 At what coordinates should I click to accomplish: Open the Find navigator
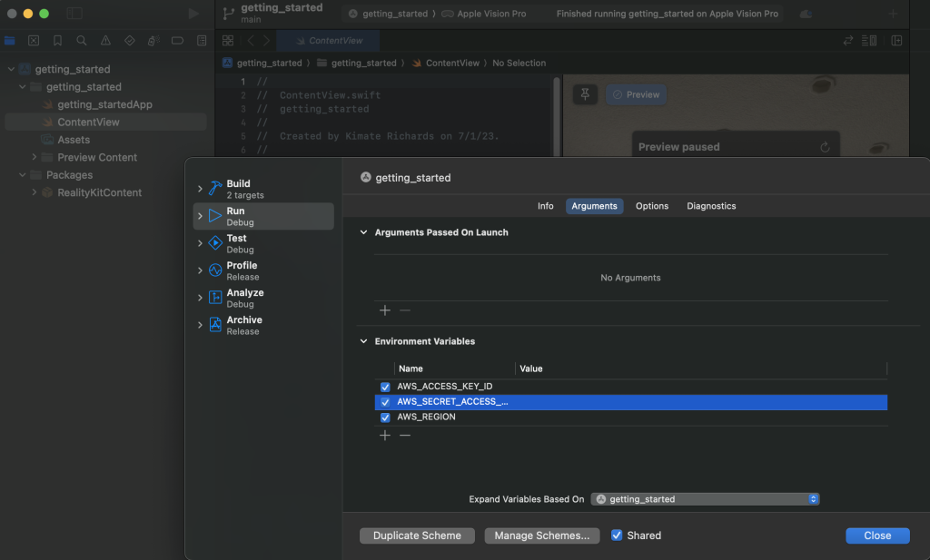point(82,41)
